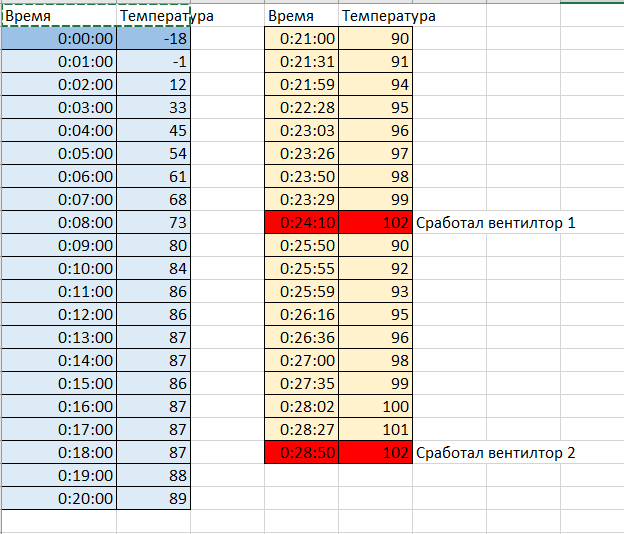Click the right Время header cell
This screenshot has width=624, height=534.
pos(302,16)
